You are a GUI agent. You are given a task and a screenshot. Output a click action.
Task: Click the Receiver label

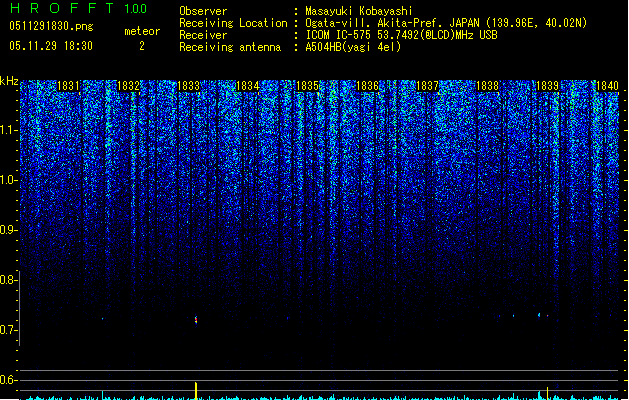point(203,35)
